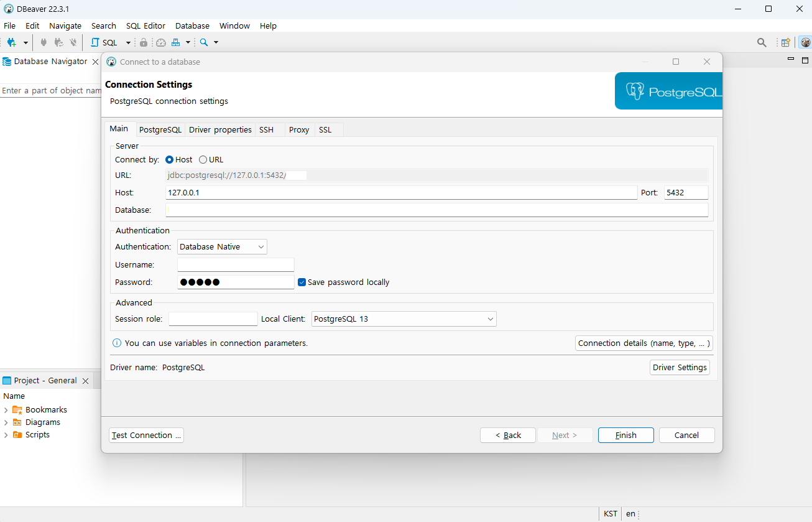The width and height of the screenshot is (812, 522).
Task: Click the New Database Connection plug icon
Action: (x=11, y=42)
